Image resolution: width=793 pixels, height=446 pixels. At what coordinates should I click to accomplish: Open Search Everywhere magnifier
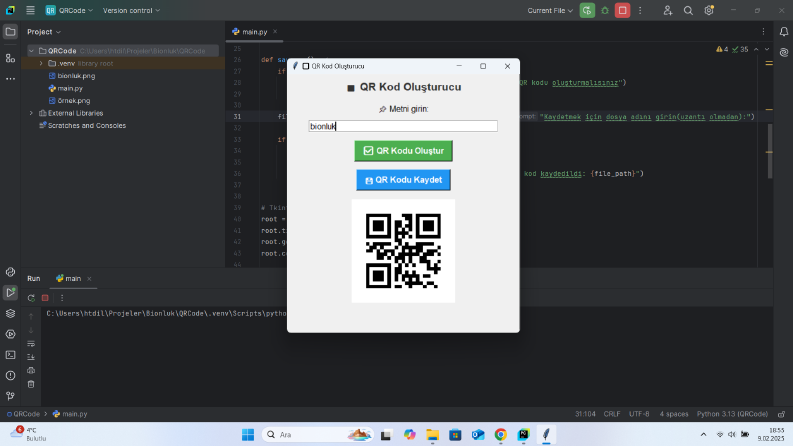[x=688, y=10]
